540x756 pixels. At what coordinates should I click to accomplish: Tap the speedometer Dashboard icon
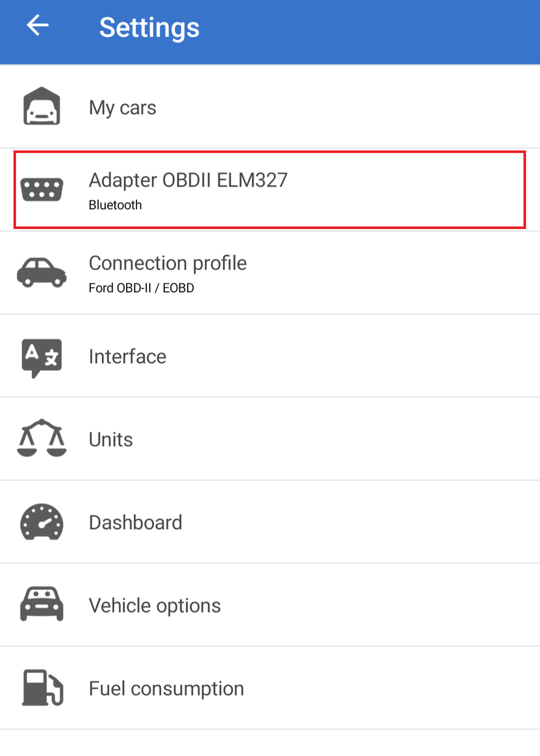tap(42, 522)
